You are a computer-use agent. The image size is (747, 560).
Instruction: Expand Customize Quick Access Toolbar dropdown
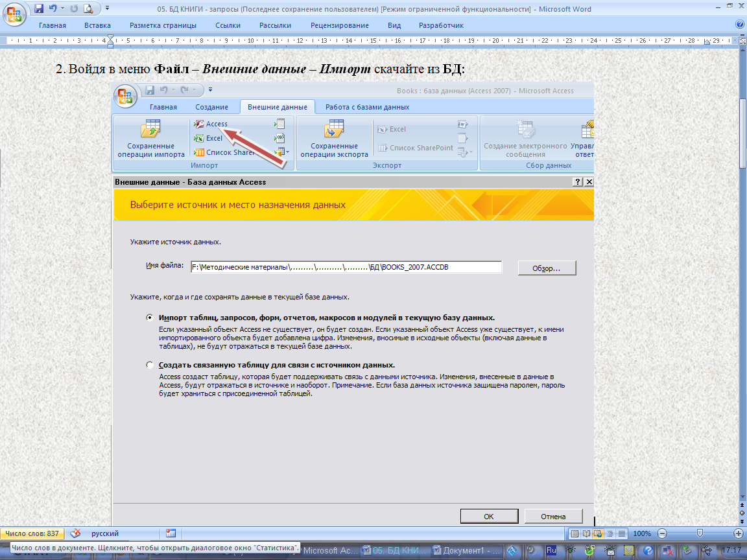107,8
